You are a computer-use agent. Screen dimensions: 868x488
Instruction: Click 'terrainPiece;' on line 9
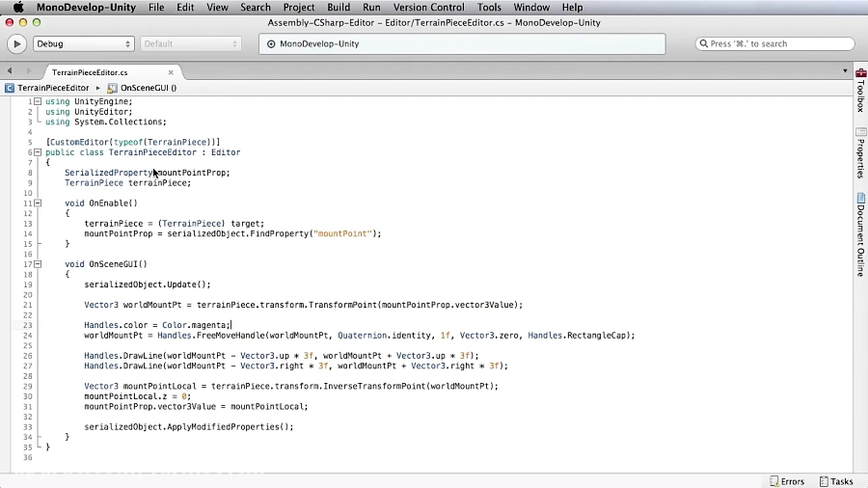pyautogui.click(x=159, y=182)
